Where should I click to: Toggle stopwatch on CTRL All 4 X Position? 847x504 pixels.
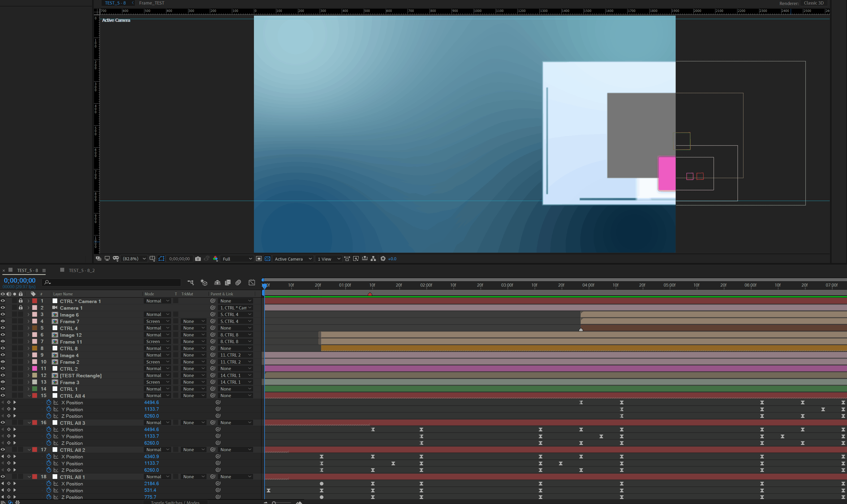(49, 402)
